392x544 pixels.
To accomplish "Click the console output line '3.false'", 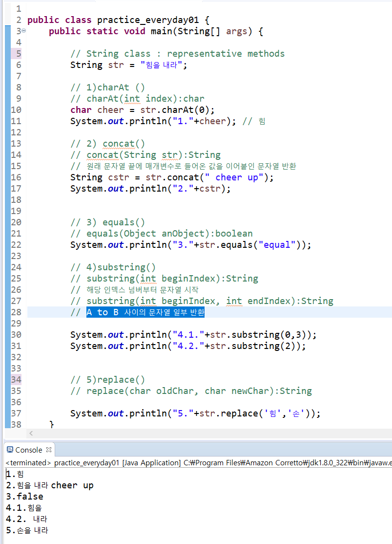I will coord(24,497).
